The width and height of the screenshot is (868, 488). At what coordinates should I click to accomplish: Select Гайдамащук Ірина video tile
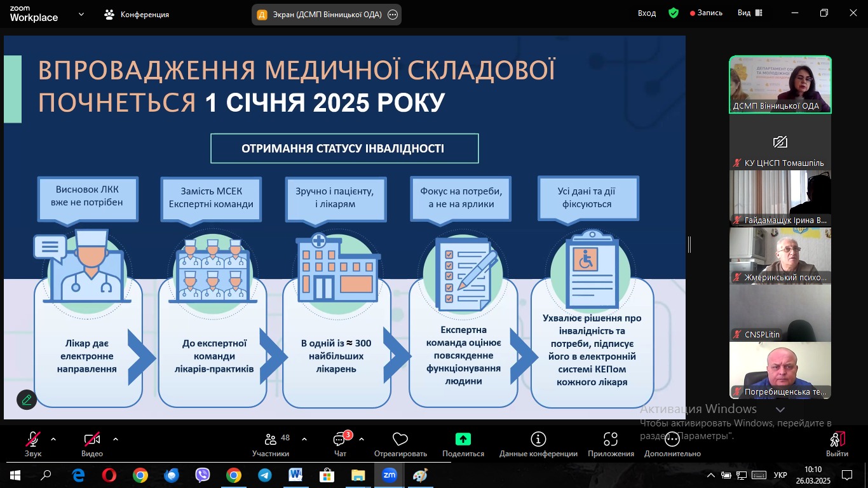780,198
